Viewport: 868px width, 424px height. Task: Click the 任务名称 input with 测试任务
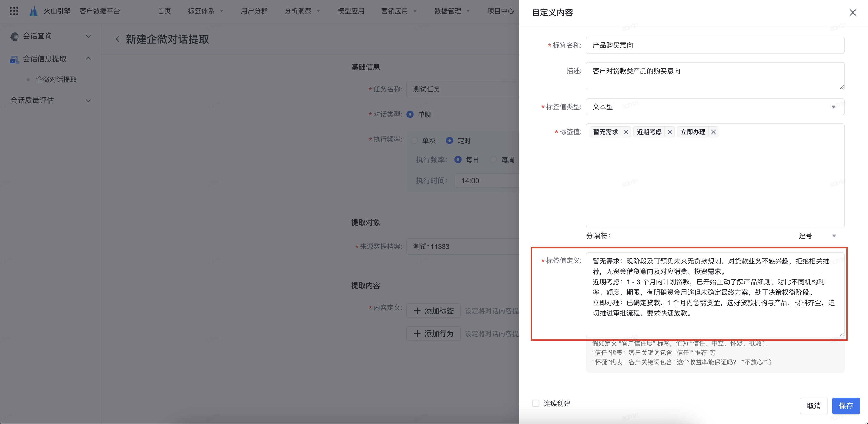[x=463, y=89]
